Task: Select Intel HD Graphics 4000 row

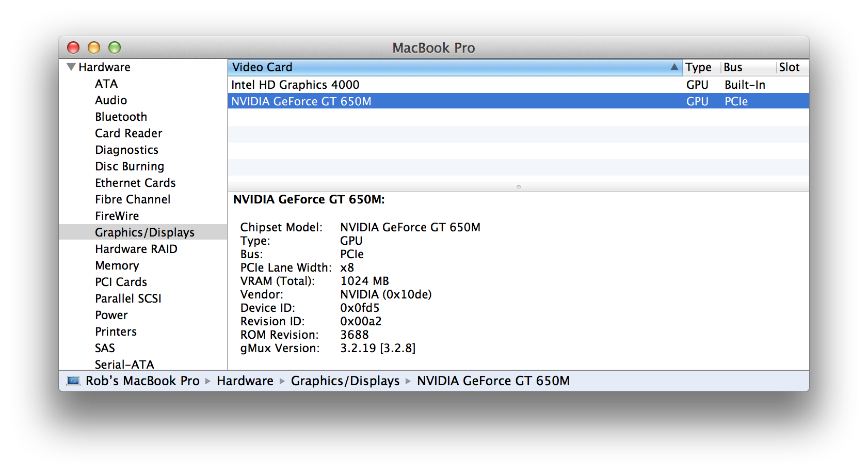Action: click(x=295, y=85)
